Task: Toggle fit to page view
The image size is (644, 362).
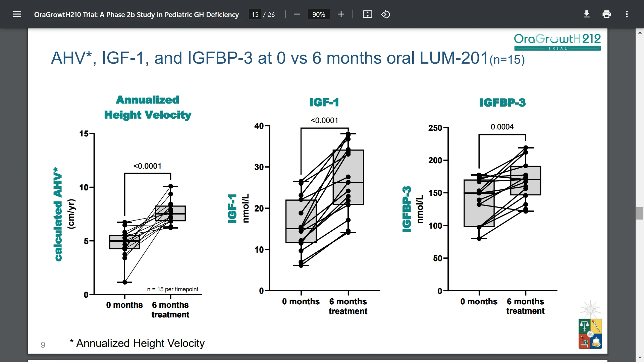Action: click(x=368, y=14)
